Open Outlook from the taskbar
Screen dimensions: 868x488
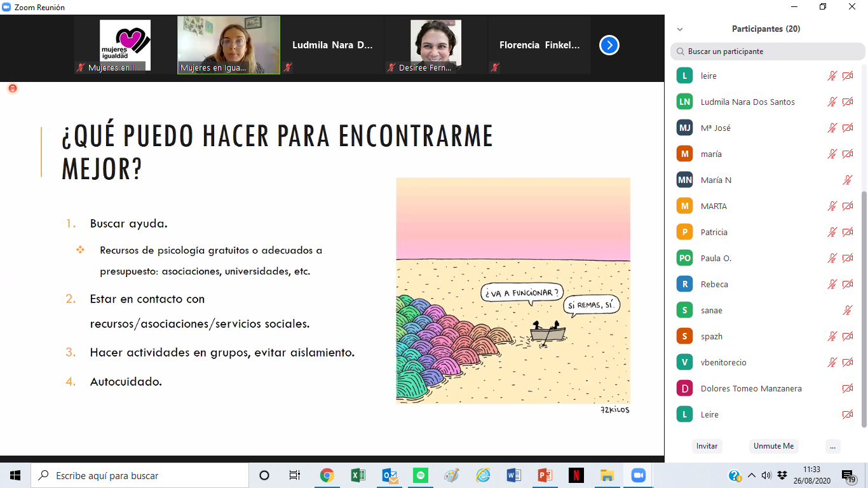pyautogui.click(x=389, y=475)
